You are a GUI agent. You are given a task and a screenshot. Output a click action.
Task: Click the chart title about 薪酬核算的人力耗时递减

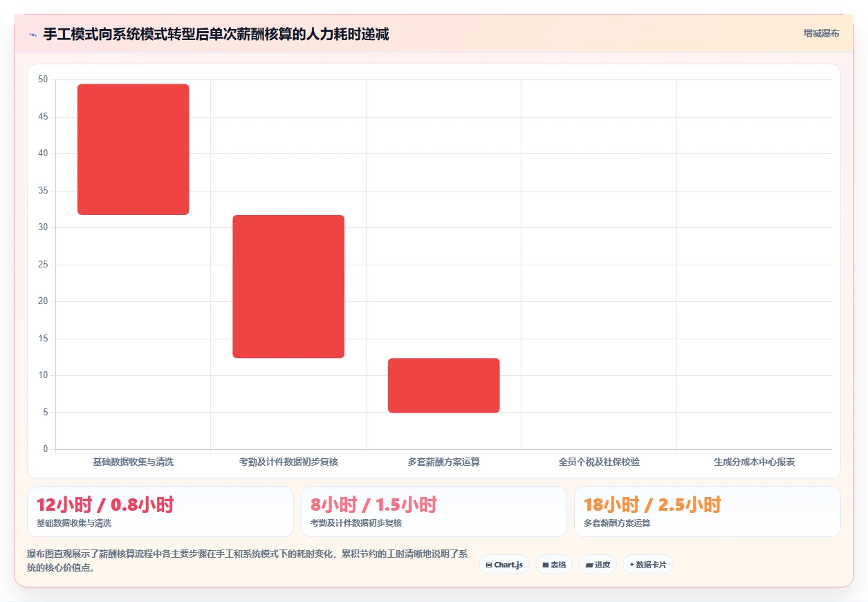coord(216,35)
